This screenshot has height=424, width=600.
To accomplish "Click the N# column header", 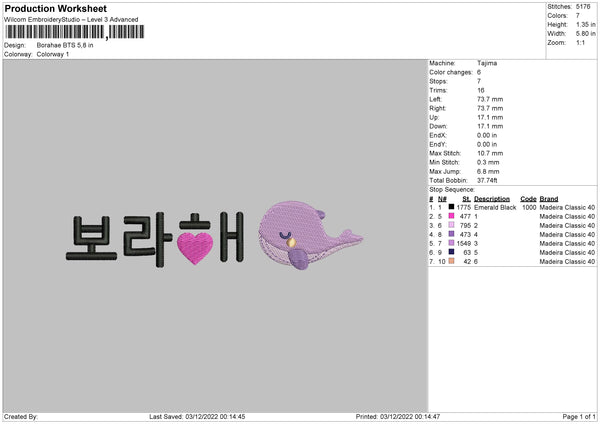I will [x=442, y=199].
